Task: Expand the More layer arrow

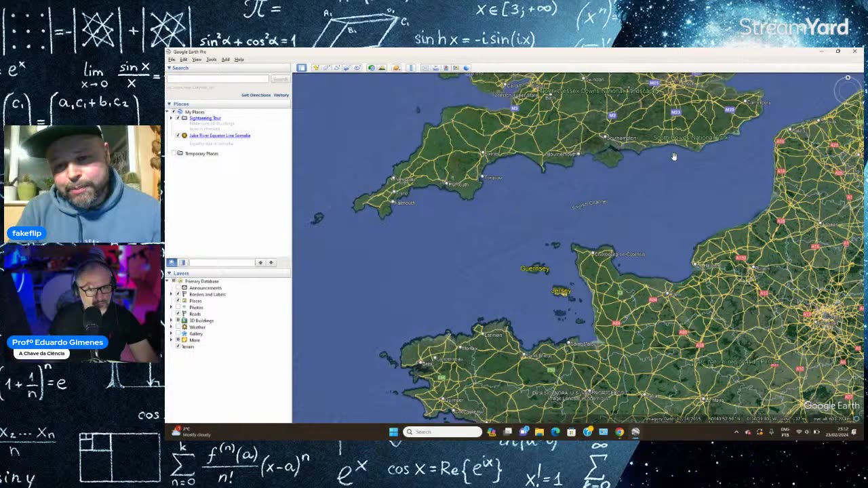Action: [172, 340]
